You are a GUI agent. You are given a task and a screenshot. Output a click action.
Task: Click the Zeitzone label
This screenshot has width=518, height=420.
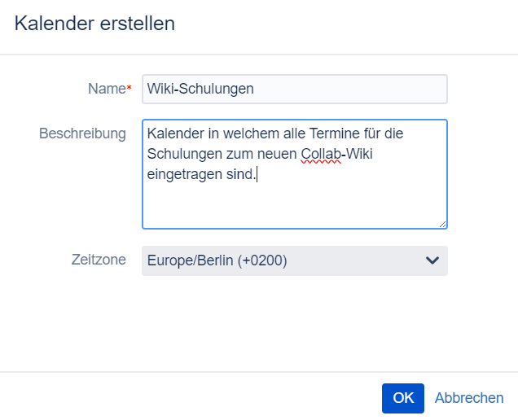pyautogui.click(x=98, y=260)
